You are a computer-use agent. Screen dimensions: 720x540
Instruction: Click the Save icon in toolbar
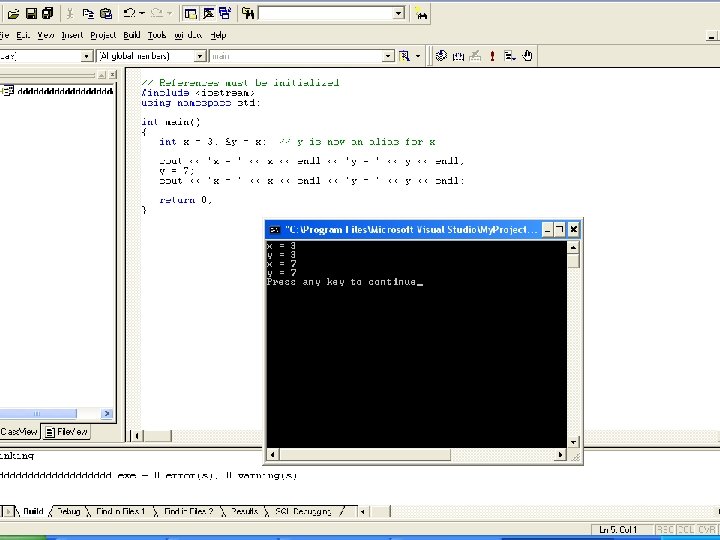tap(31, 13)
